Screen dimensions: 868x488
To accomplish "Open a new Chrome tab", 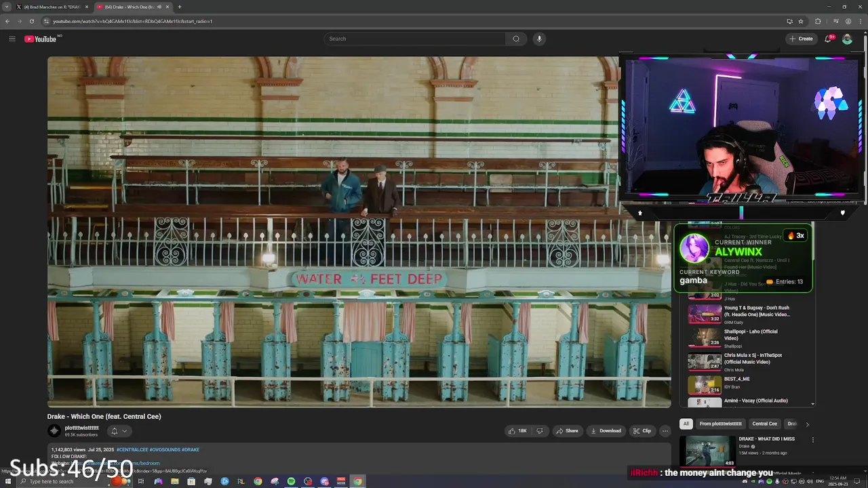I will point(180,7).
